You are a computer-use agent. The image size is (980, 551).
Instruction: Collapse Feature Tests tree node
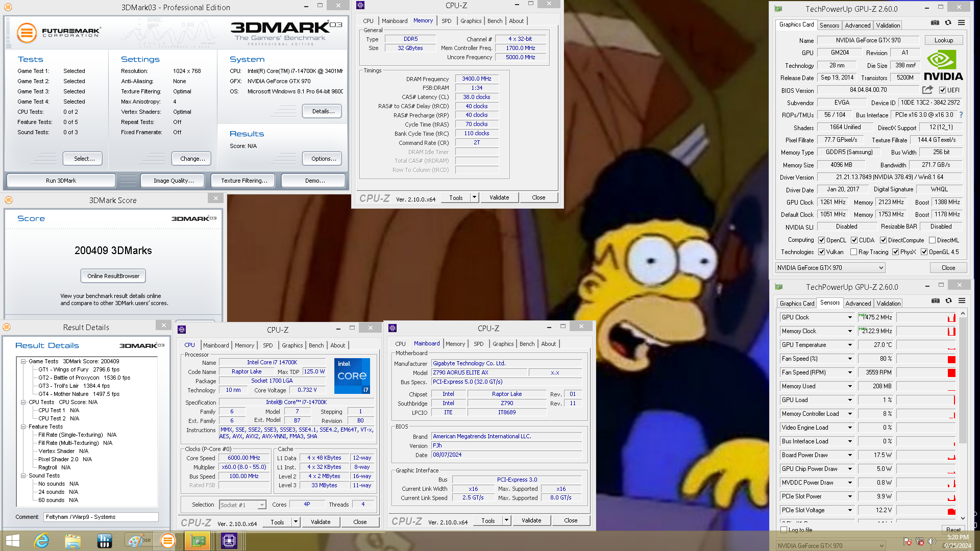tap(23, 427)
